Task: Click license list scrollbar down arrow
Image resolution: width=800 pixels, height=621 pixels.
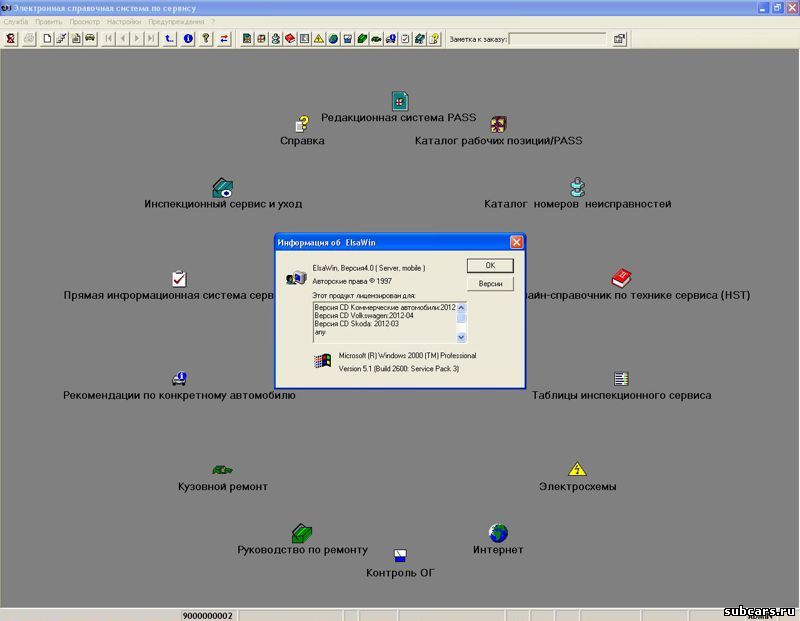Action: (x=461, y=337)
